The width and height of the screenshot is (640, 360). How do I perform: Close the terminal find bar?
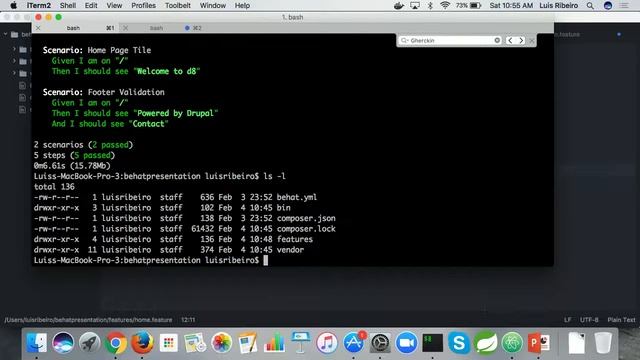tap(531, 40)
